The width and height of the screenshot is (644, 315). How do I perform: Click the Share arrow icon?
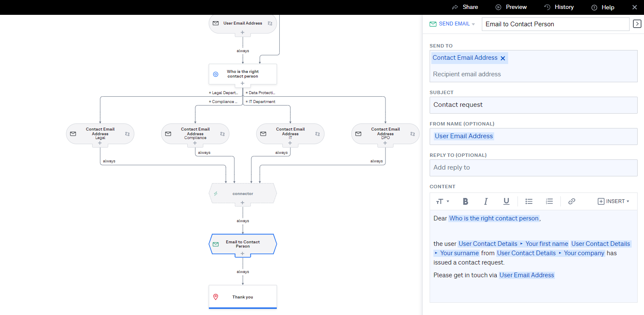[455, 7]
